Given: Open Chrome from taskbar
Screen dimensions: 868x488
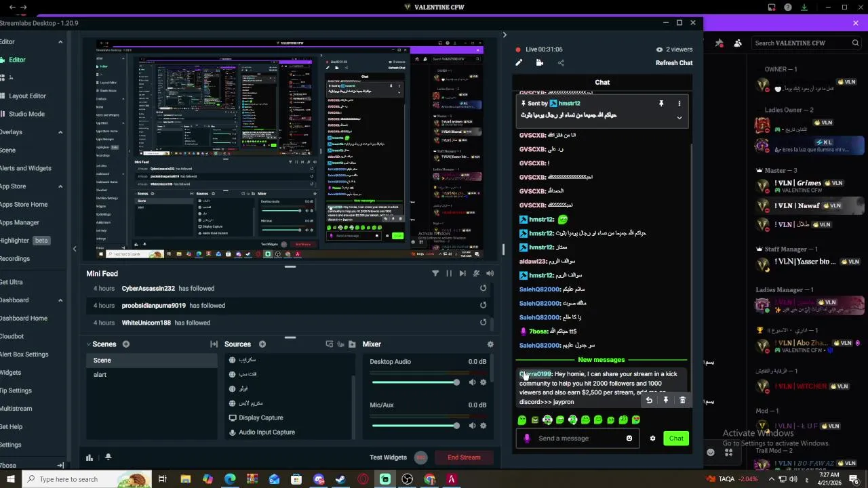Looking at the screenshot, I should click(x=429, y=479).
